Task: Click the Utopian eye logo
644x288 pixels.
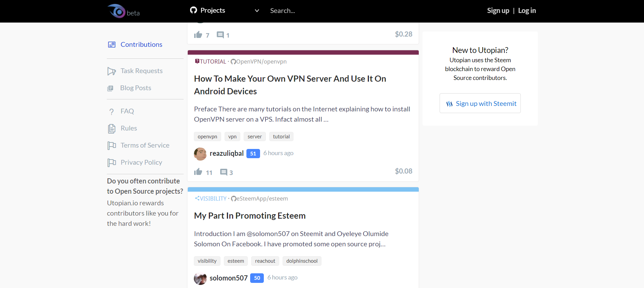Action: [x=117, y=11]
